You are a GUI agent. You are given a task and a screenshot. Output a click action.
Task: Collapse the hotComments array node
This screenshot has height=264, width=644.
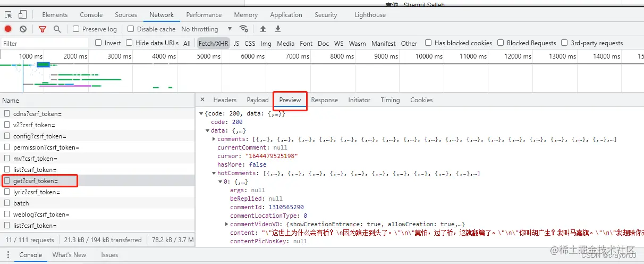pyautogui.click(x=214, y=174)
